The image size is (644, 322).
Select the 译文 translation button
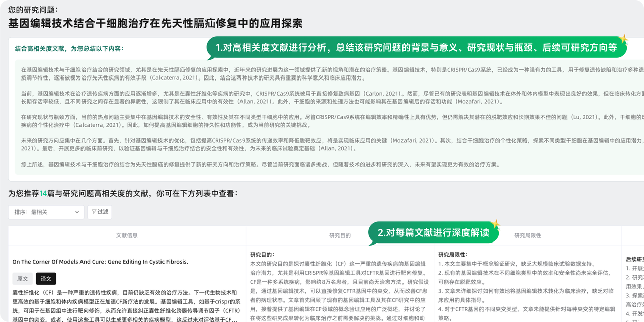(x=46, y=279)
